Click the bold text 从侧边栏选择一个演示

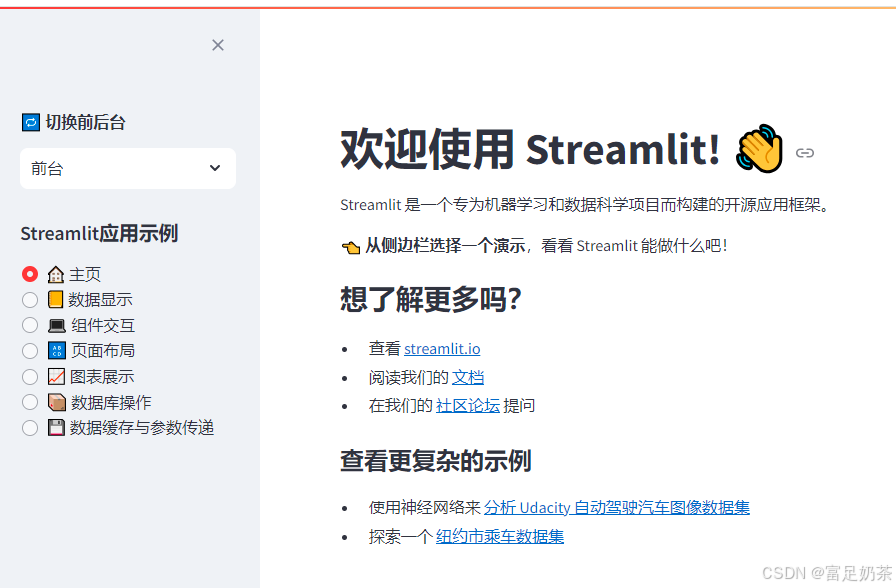click(x=445, y=246)
